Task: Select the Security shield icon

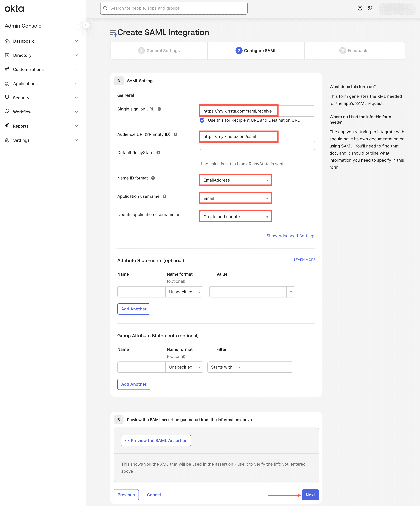Action: (x=7, y=98)
